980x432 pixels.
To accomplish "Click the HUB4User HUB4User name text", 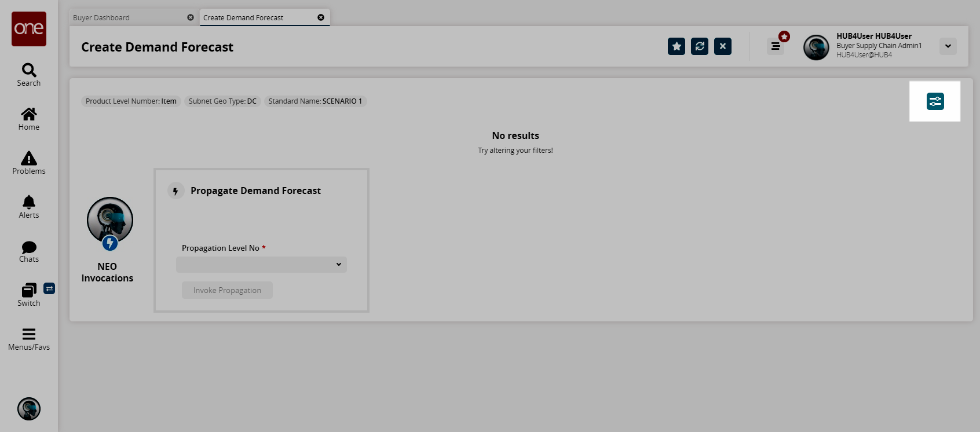I will (x=874, y=36).
